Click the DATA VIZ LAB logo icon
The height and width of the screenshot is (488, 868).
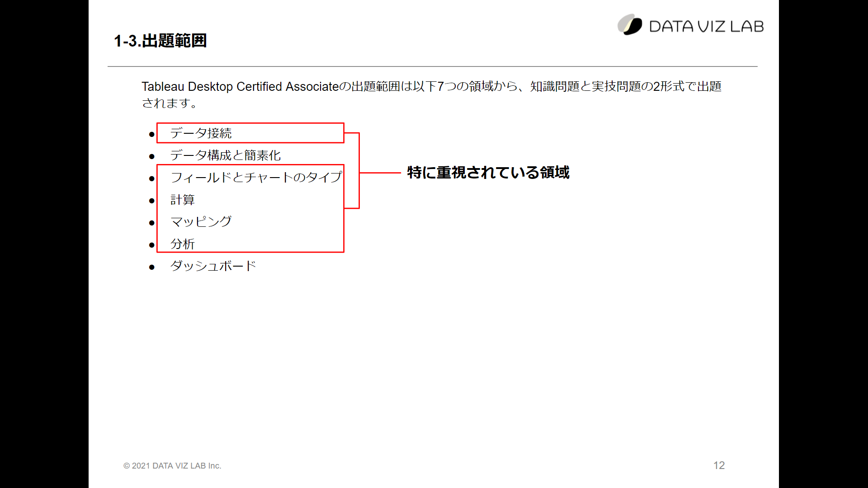tap(630, 25)
